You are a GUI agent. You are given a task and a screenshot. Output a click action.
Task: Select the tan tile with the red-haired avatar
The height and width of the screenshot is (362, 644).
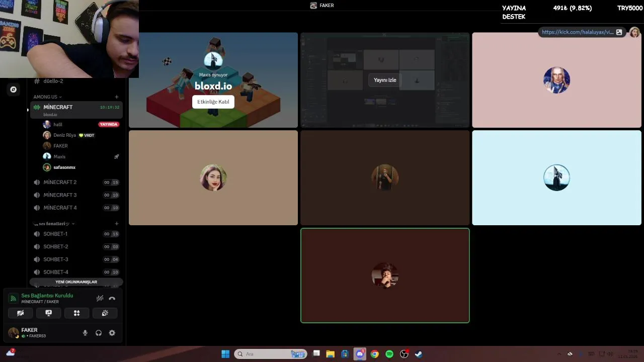pos(213,177)
